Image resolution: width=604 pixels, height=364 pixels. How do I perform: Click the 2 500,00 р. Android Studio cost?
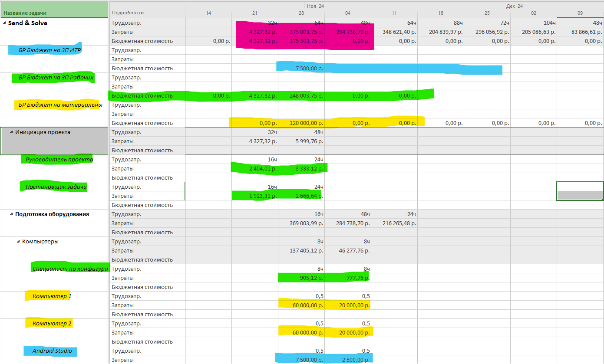[x=348, y=360]
